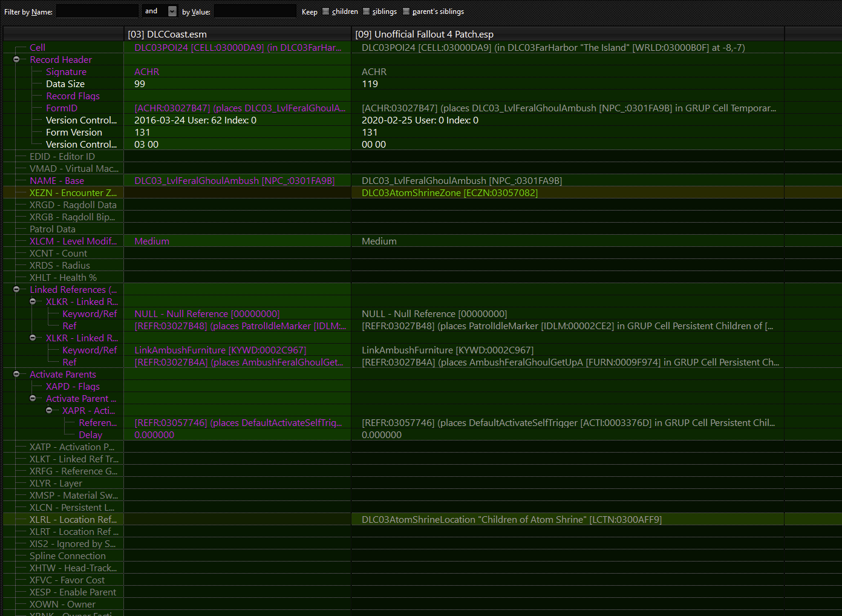Click the magenta Medium level modifier cell
This screenshot has height=616, width=842.
[x=152, y=241]
